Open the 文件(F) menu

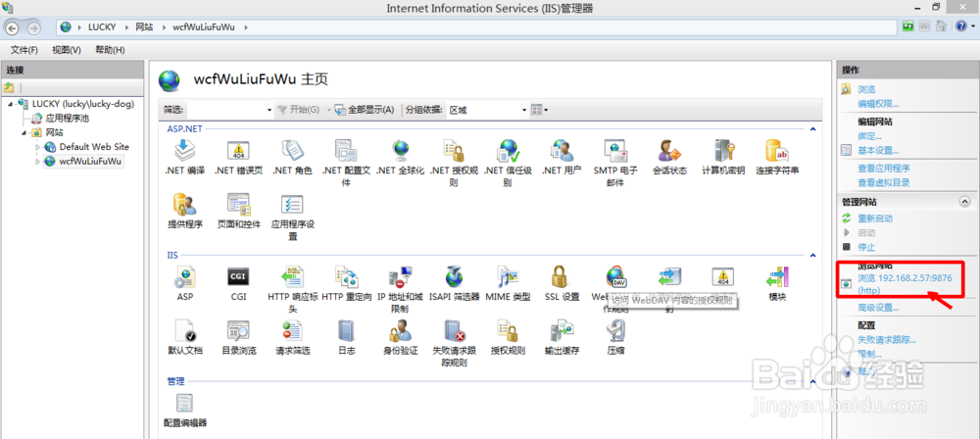tap(24, 50)
